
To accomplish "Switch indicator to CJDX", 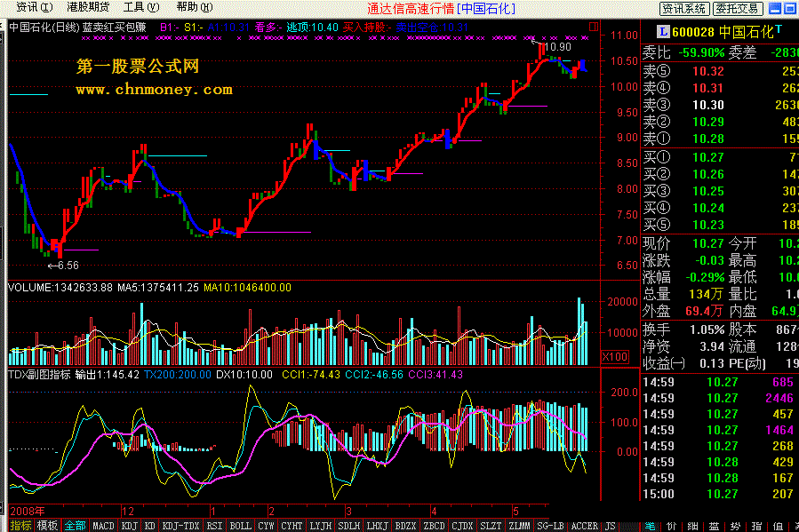I will pyautogui.click(x=462, y=526).
